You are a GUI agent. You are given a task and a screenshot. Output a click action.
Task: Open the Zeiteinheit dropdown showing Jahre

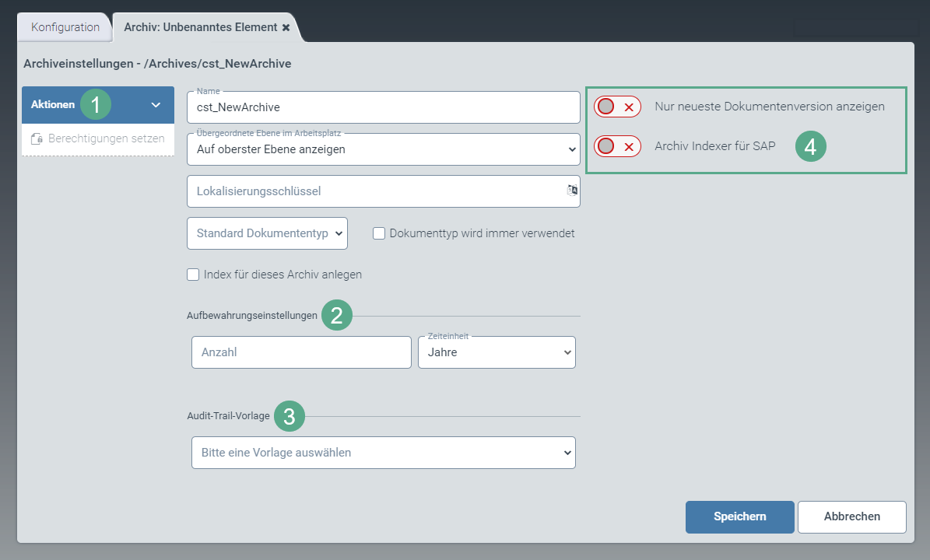[497, 352]
